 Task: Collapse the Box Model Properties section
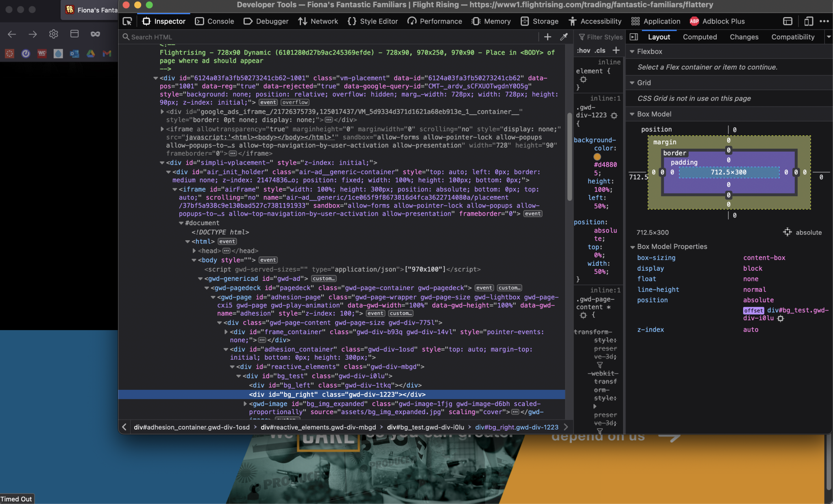click(x=632, y=247)
